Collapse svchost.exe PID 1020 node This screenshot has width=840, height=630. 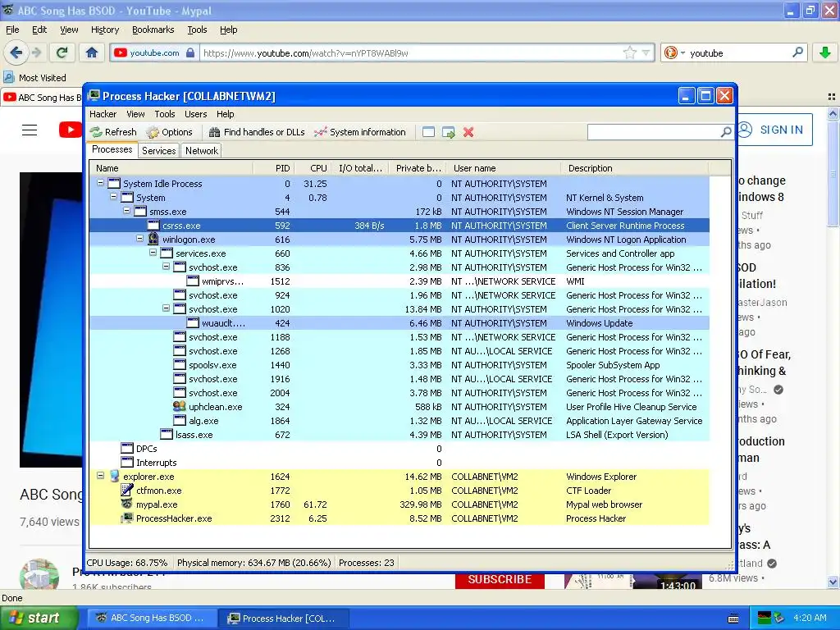coord(166,308)
